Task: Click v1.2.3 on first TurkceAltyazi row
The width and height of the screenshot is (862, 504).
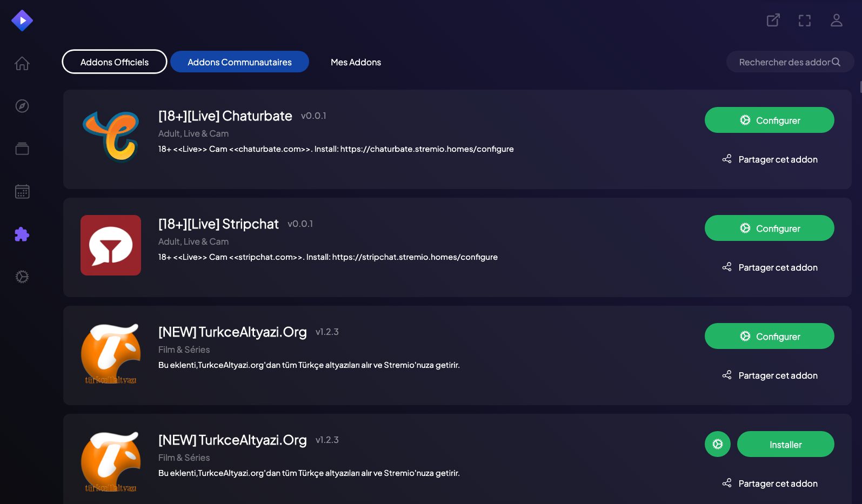Action: (327, 332)
